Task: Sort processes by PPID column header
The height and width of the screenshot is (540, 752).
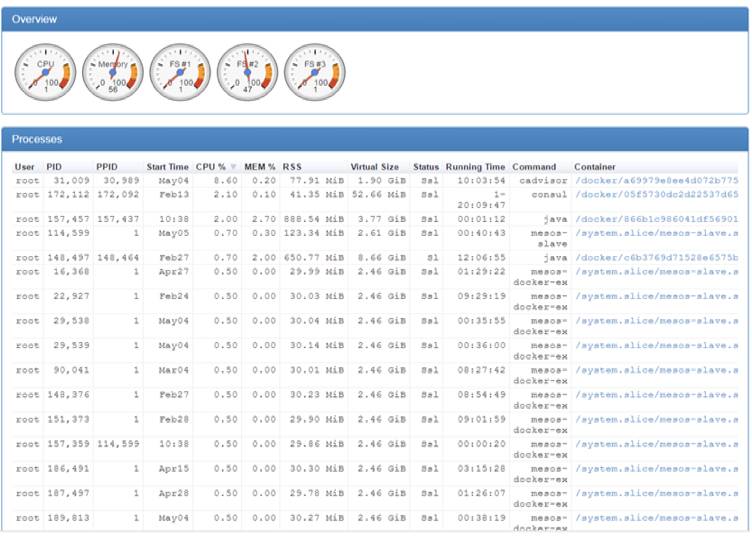Action: point(107,167)
